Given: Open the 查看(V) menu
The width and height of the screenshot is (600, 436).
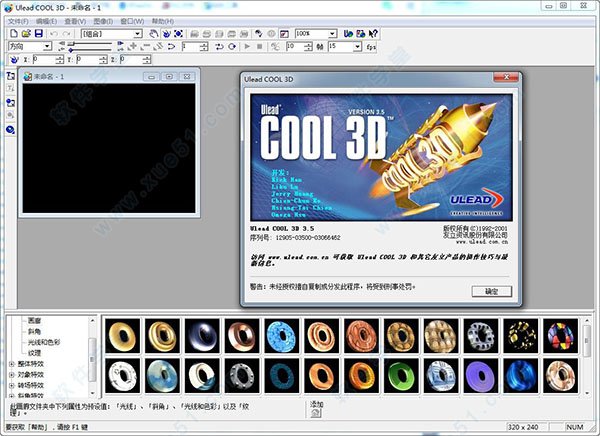Looking at the screenshot, I should click(x=75, y=21).
